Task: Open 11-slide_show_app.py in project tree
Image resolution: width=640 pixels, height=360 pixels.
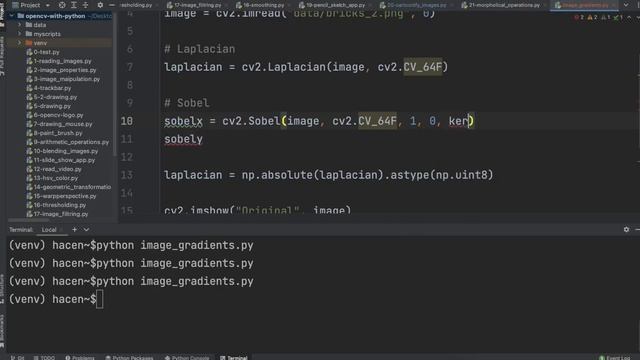Action: 64,160
